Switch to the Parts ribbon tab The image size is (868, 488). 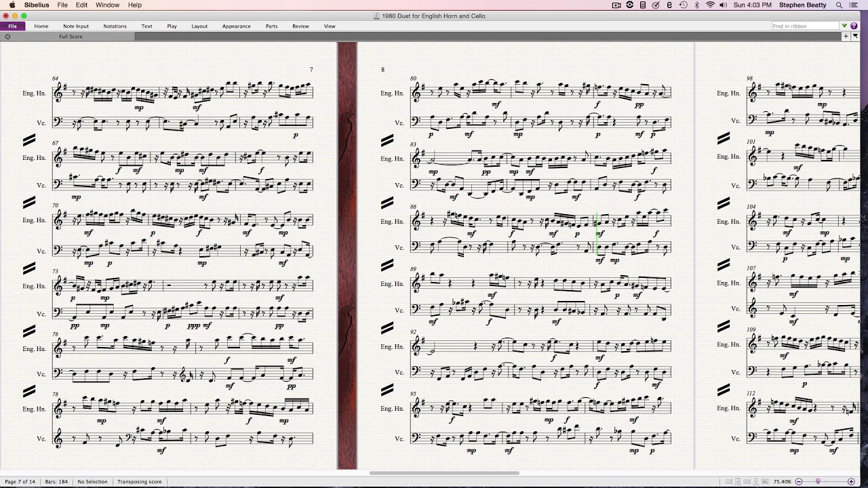[271, 26]
